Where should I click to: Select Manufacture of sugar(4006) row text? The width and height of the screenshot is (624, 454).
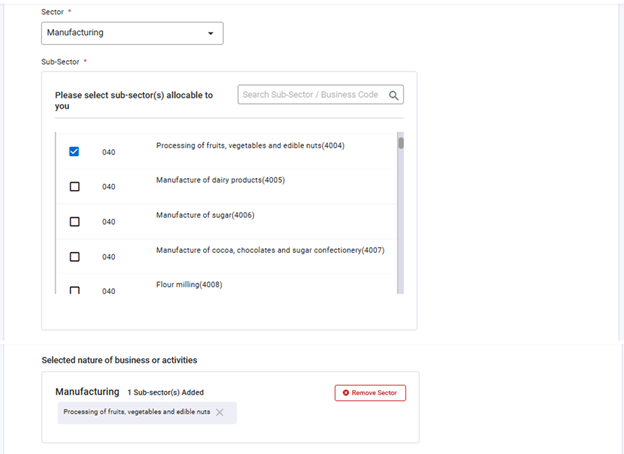pyautogui.click(x=205, y=215)
